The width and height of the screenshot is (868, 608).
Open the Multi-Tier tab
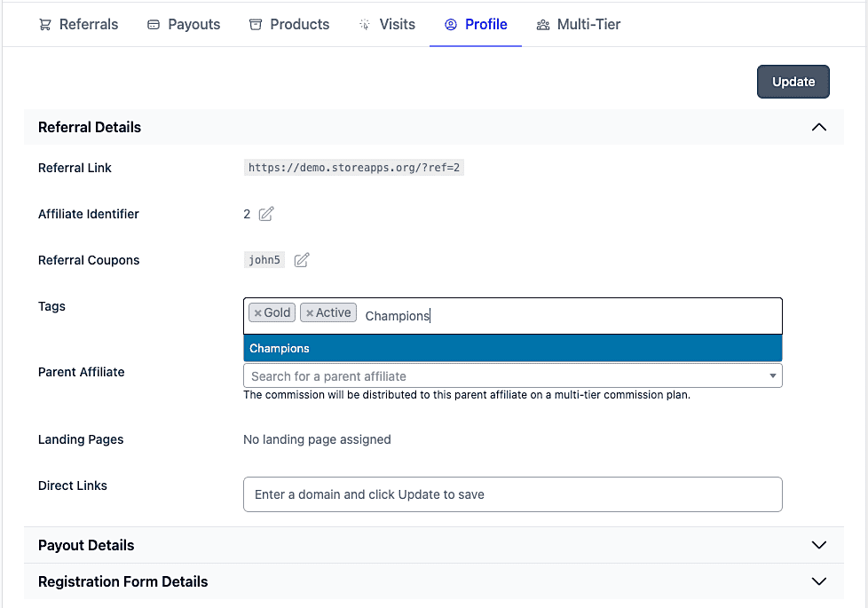579,24
